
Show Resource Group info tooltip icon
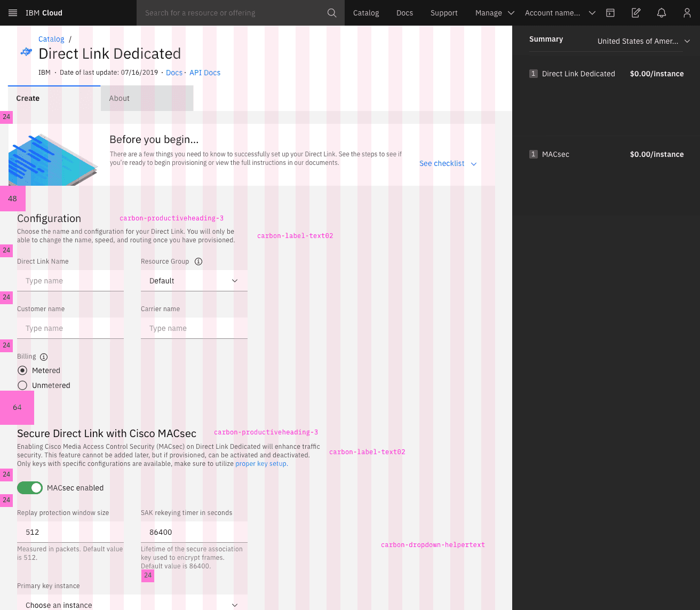point(198,262)
